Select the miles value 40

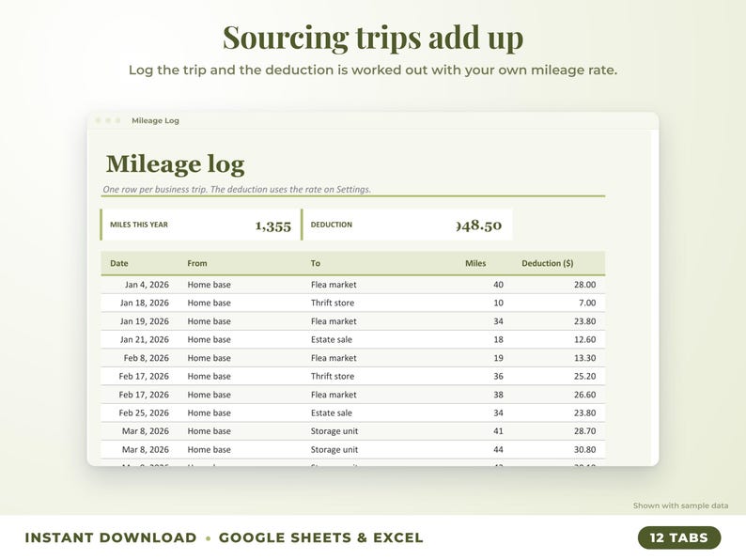(498, 285)
